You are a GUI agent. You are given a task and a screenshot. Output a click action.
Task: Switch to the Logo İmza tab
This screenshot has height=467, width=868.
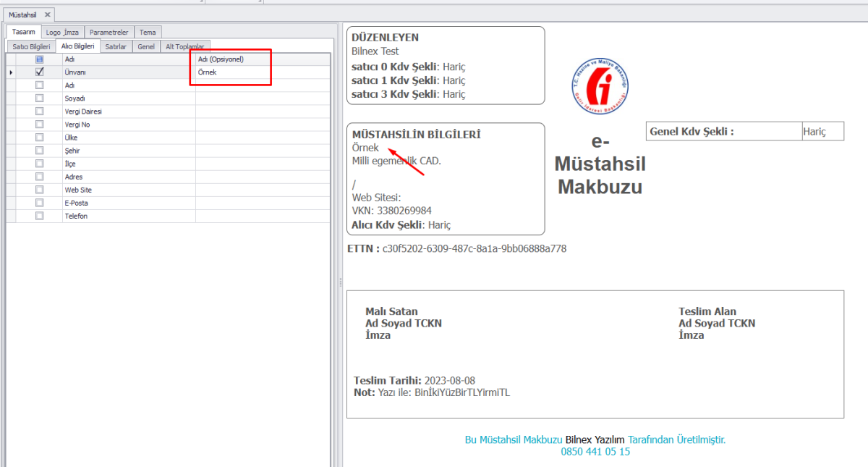click(x=62, y=32)
